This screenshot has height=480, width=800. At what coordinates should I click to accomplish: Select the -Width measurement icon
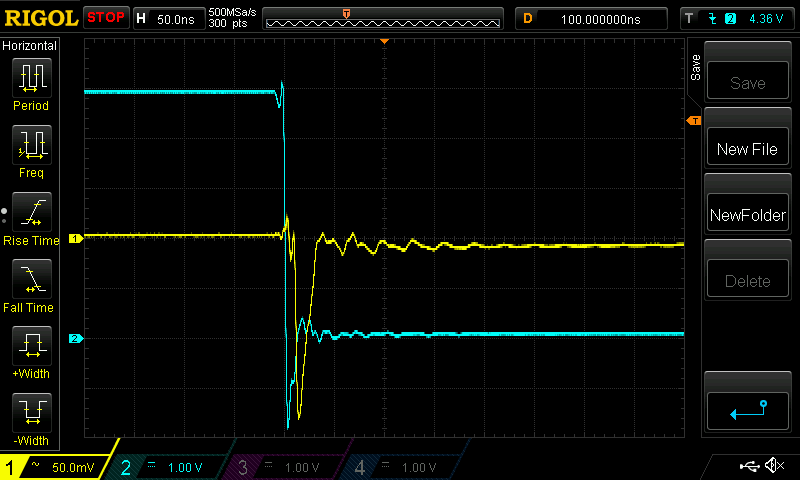(x=32, y=413)
